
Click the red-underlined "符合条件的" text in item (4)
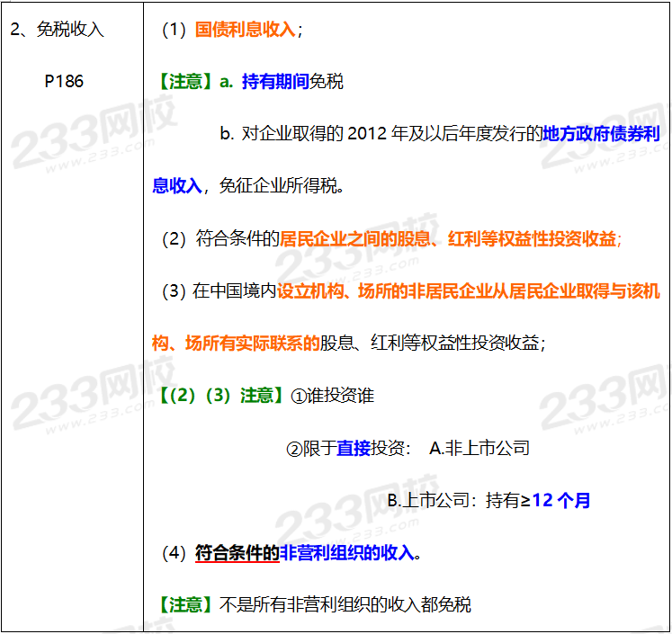[x=237, y=553]
